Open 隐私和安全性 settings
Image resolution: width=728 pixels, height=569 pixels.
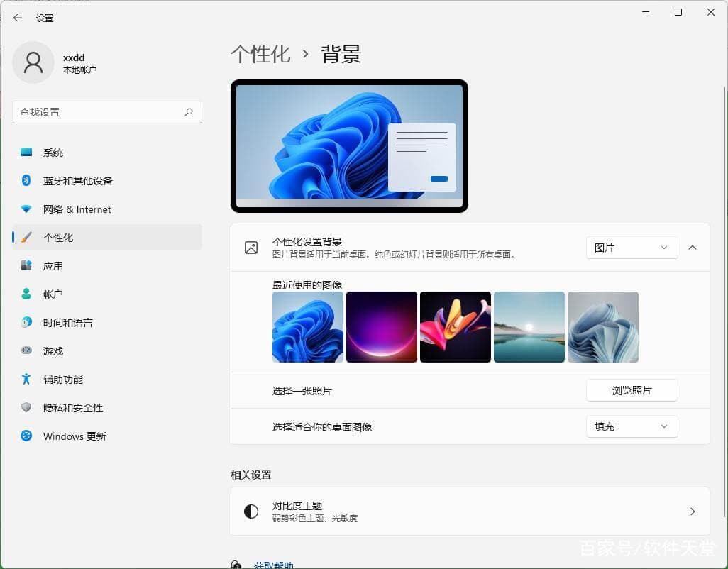pos(107,407)
